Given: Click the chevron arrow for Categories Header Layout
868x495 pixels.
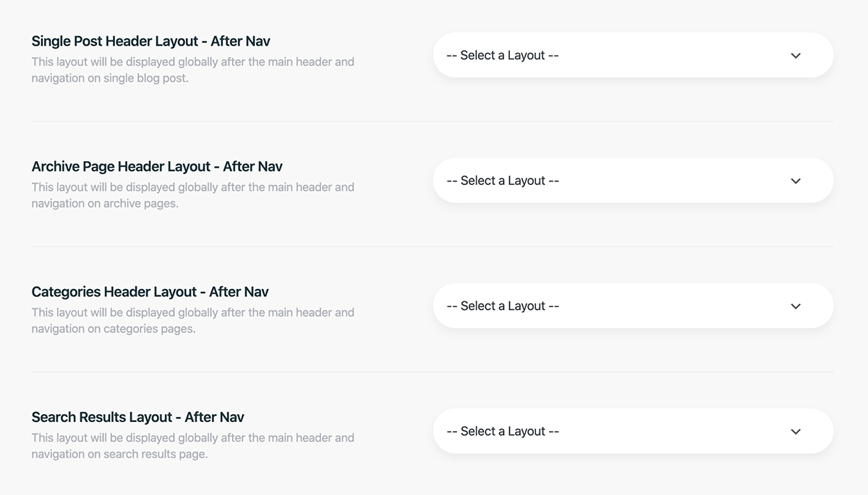Looking at the screenshot, I should [x=796, y=306].
